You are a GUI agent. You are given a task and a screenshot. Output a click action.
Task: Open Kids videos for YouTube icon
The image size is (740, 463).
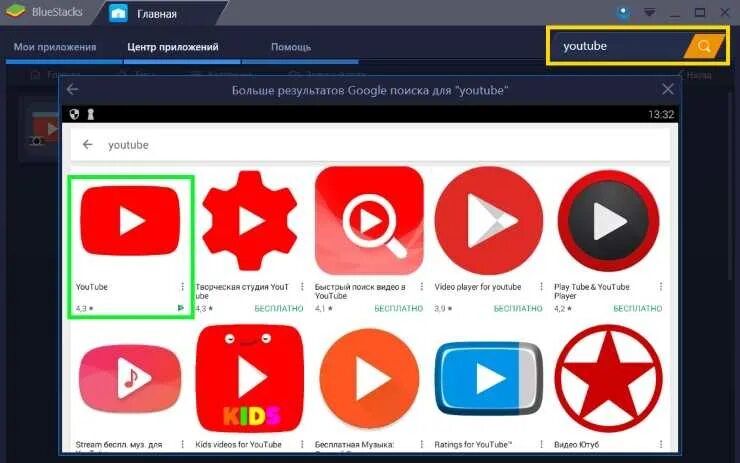[x=250, y=379]
